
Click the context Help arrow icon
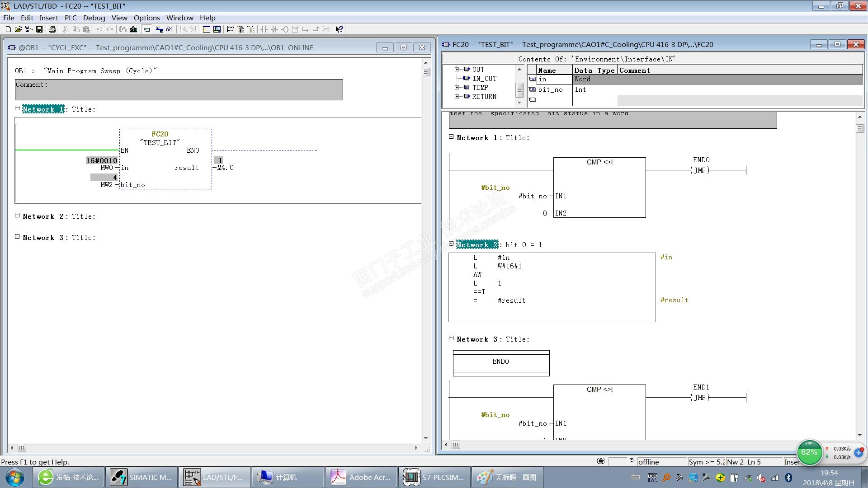click(x=339, y=29)
